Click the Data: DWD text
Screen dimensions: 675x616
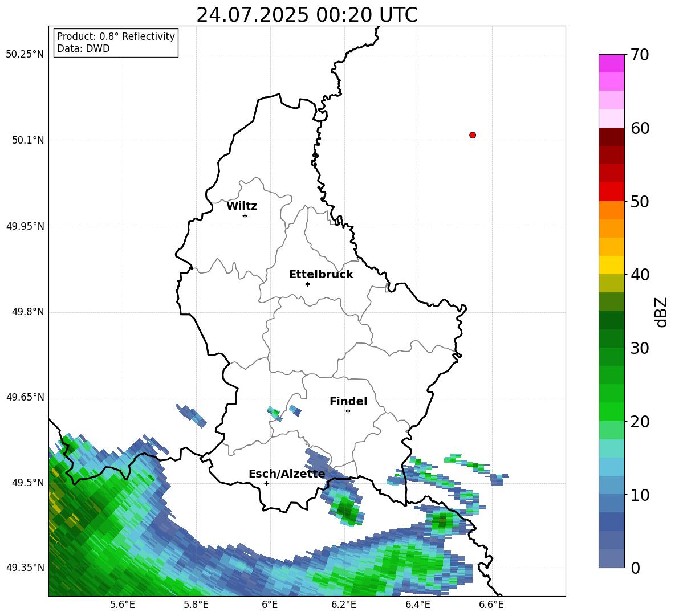point(83,48)
